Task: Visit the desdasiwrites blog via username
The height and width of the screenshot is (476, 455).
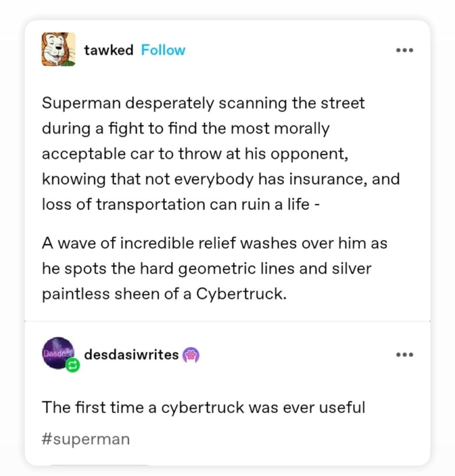Action: pyautogui.click(x=131, y=355)
